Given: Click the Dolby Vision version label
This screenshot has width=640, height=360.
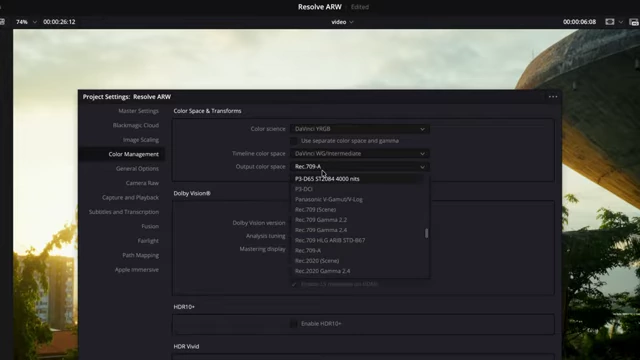Looking at the screenshot, I should click(x=259, y=223).
